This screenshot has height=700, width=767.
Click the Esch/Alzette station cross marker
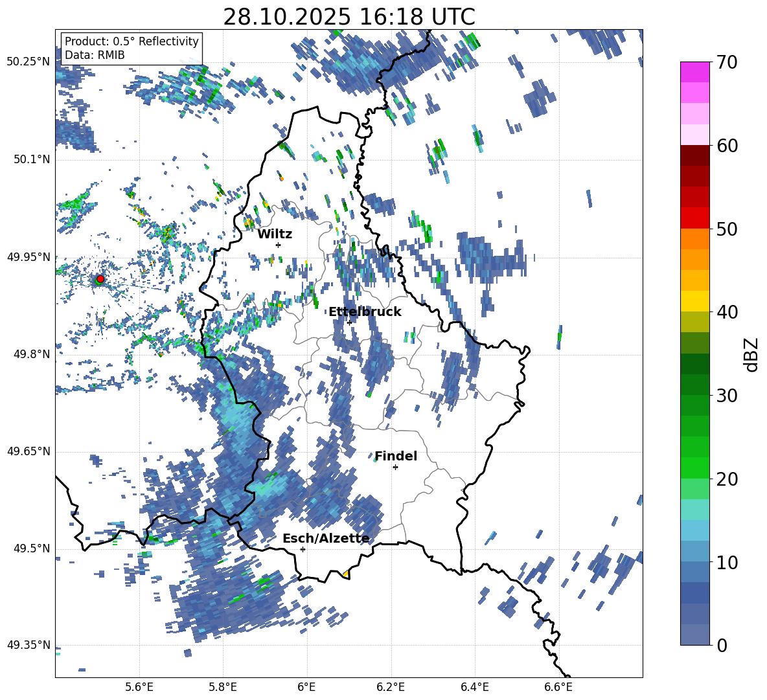(303, 549)
